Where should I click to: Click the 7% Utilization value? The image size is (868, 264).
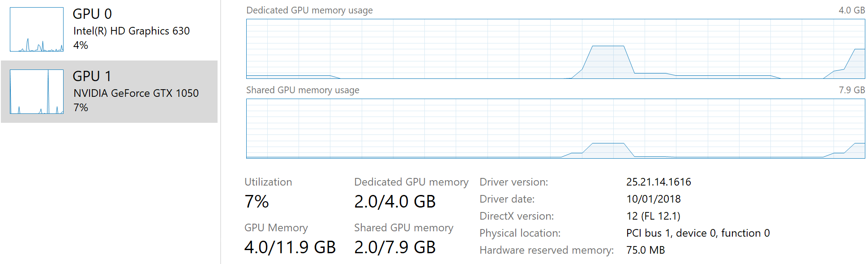click(257, 202)
